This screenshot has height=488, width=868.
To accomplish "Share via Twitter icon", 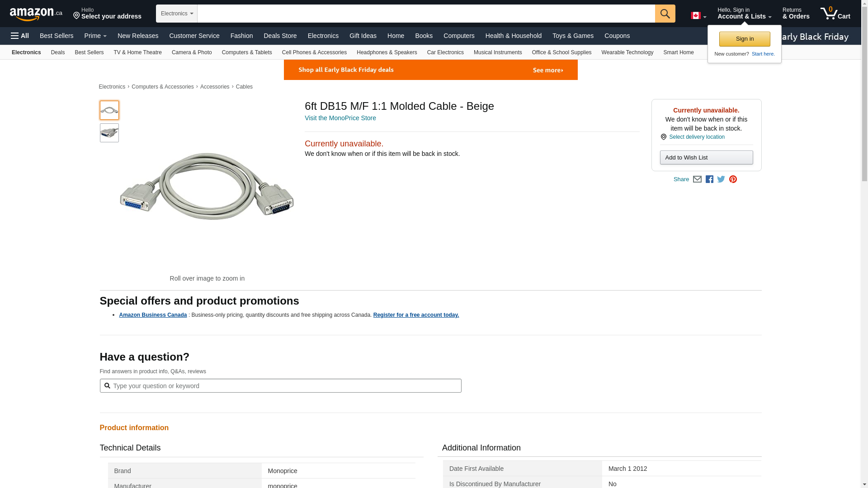I will click(x=721, y=179).
